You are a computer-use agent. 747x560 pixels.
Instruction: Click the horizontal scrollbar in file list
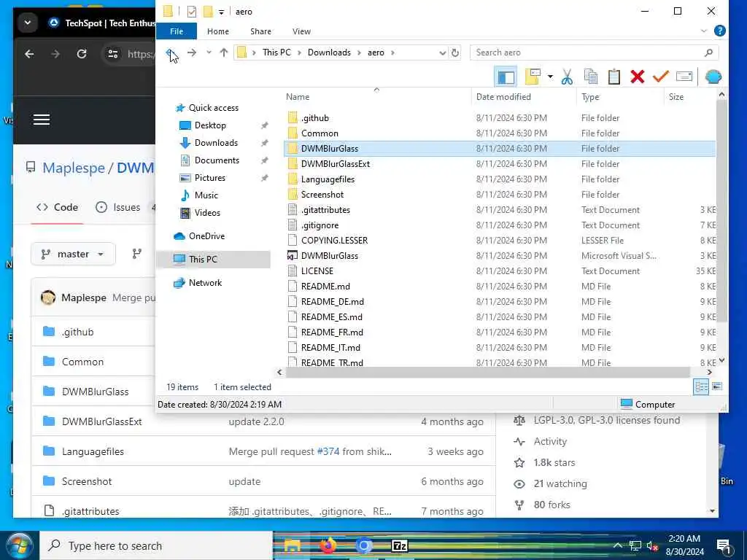[x=487, y=373]
